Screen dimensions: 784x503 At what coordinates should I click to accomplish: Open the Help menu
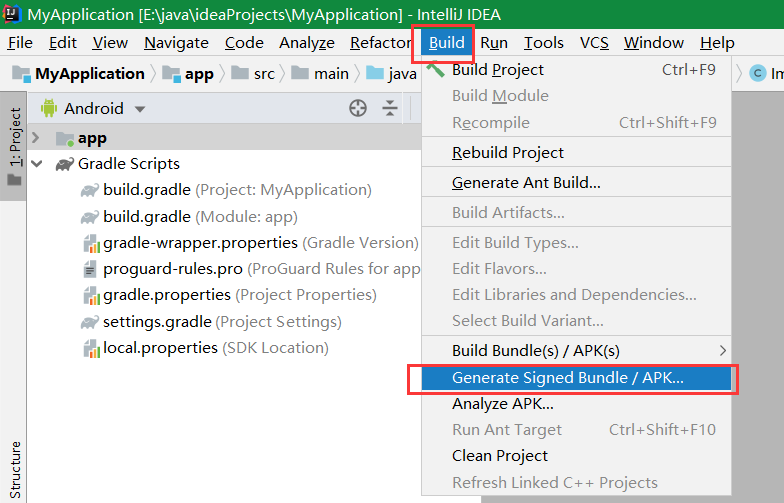point(717,43)
